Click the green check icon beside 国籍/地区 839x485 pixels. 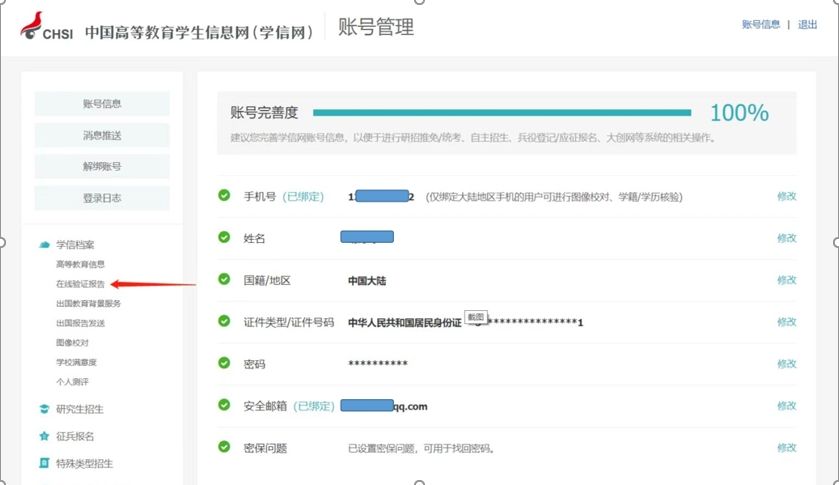pyautogui.click(x=224, y=279)
